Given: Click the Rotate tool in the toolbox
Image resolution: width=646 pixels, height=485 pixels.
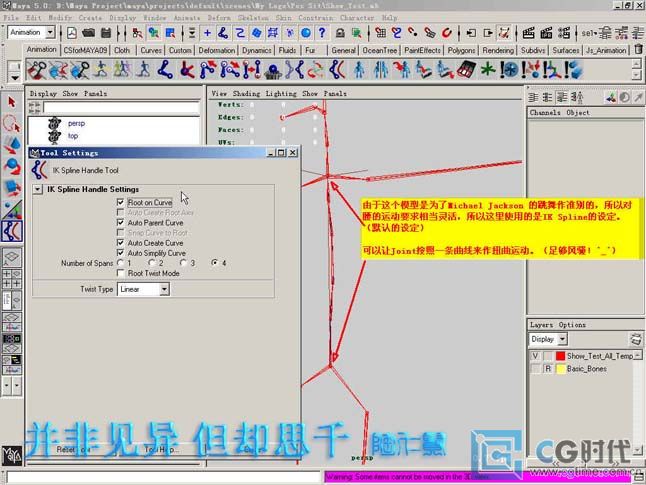Looking at the screenshot, I should 12,166.
